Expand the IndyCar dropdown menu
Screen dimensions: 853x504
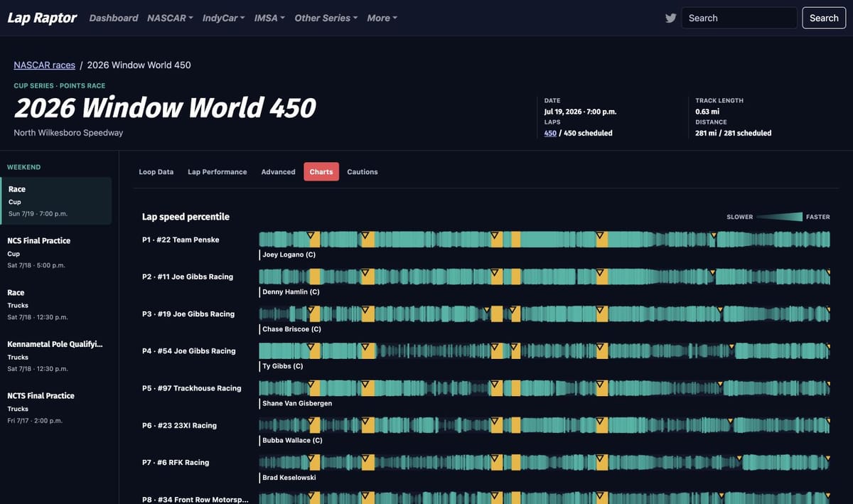(x=223, y=18)
